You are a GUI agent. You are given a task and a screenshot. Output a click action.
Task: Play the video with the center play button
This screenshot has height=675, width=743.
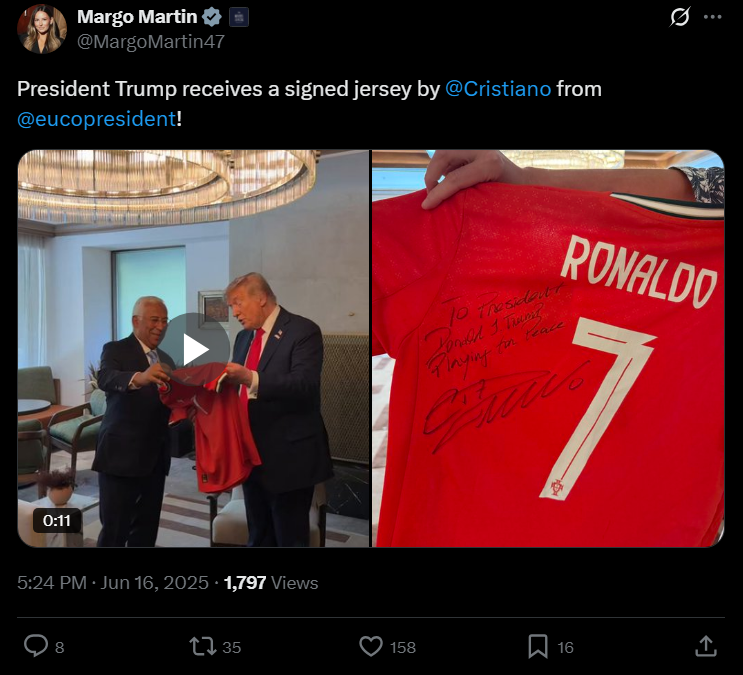coord(195,349)
